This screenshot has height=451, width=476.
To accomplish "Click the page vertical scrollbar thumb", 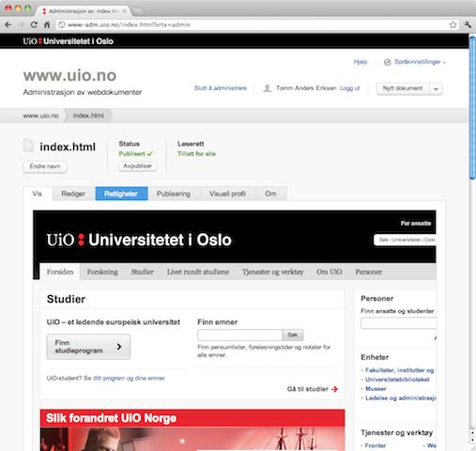I will point(472,108).
